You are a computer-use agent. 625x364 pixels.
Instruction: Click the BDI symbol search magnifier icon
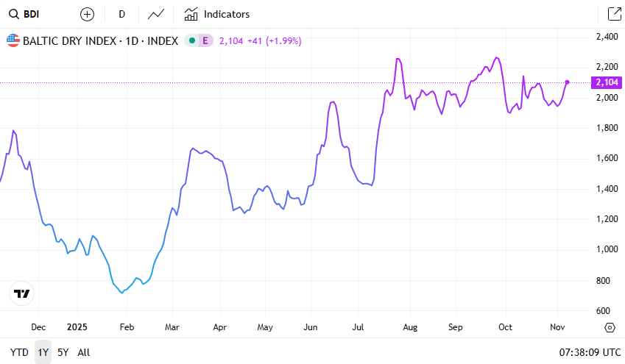[x=13, y=14]
